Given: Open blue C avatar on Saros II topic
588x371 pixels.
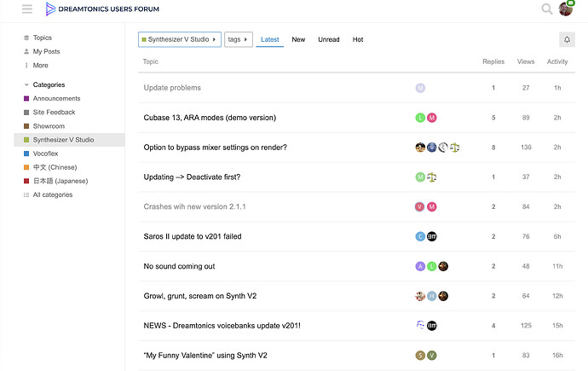Looking at the screenshot, I should pos(420,236).
